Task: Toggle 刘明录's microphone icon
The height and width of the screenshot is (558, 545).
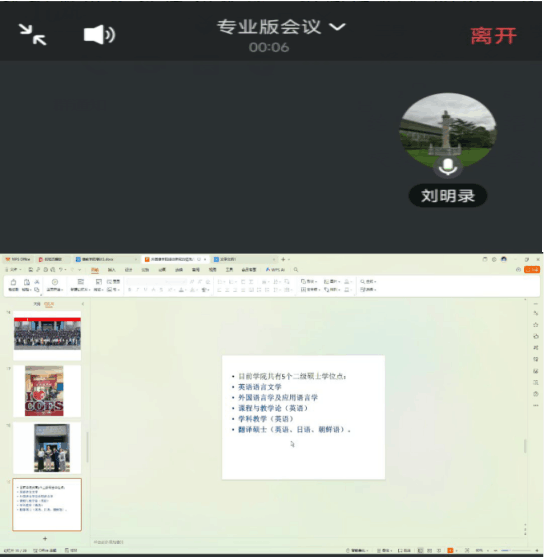Action: [447, 167]
